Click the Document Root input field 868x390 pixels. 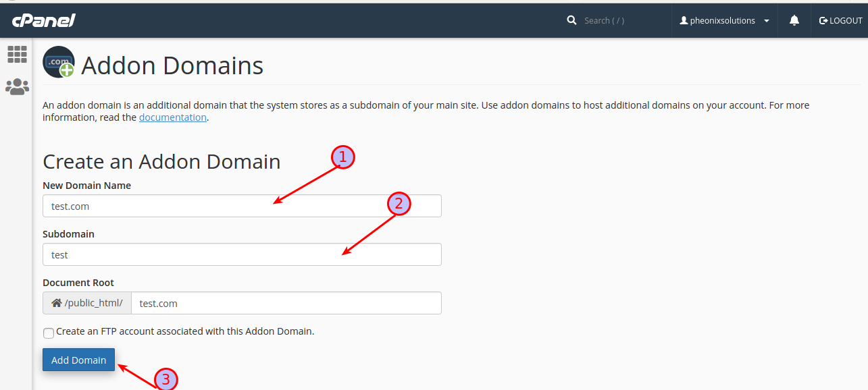pos(286,303)
